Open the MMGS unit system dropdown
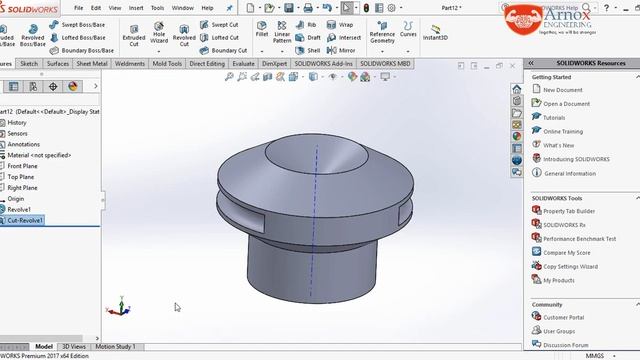The height and width of the screenshot is (360, 640). pos(599,356)
